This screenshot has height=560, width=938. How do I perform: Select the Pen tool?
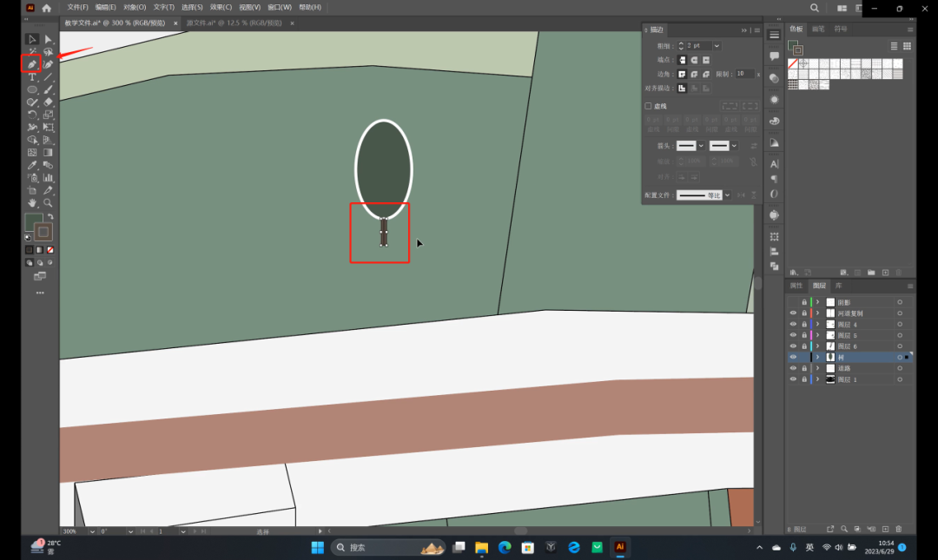click(32, 64)
